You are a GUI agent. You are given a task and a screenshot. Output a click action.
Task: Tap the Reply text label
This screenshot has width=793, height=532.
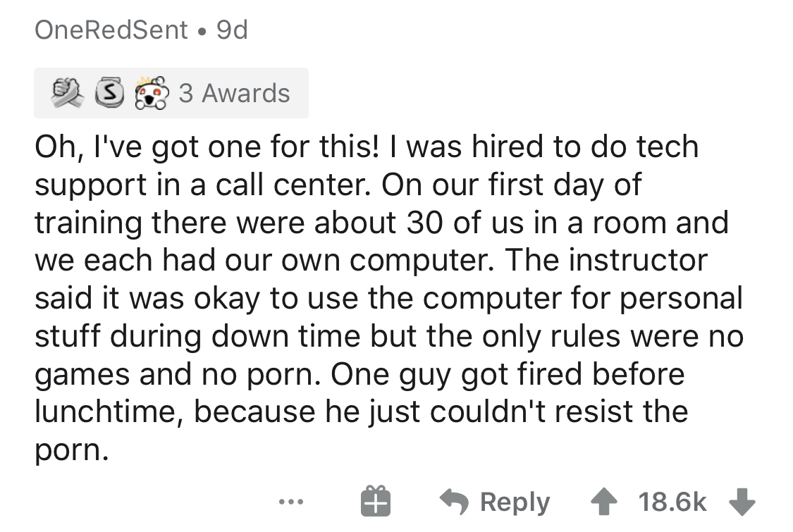[515, 502]
